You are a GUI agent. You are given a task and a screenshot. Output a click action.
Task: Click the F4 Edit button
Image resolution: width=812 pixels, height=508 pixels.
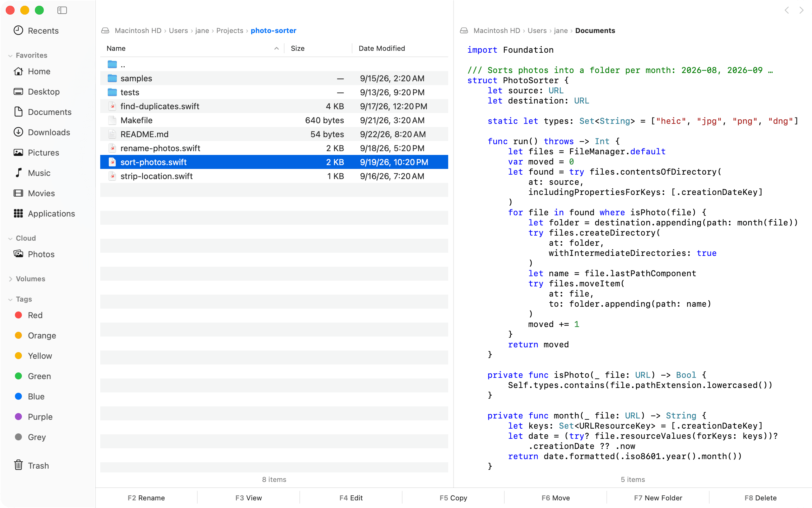pos(351,498)
